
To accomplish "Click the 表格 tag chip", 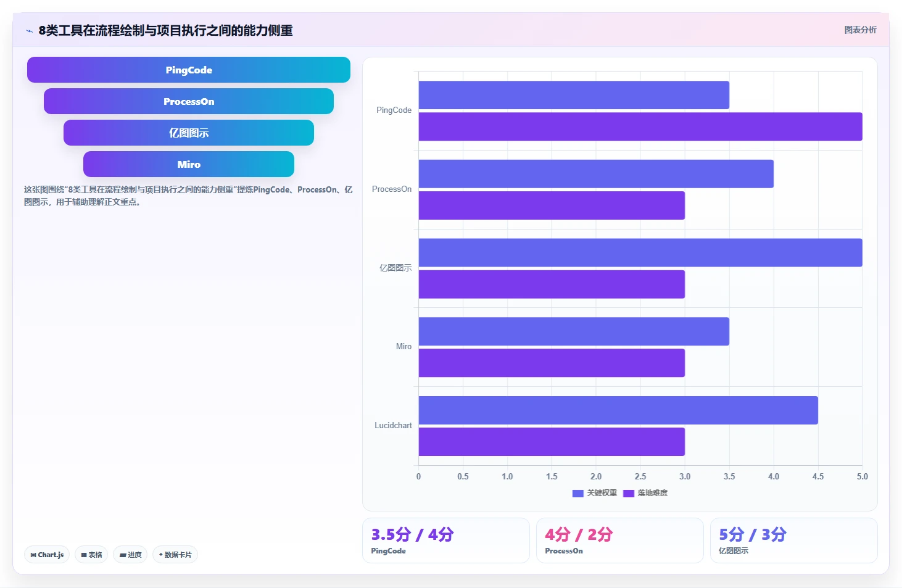I will point(91,555).
